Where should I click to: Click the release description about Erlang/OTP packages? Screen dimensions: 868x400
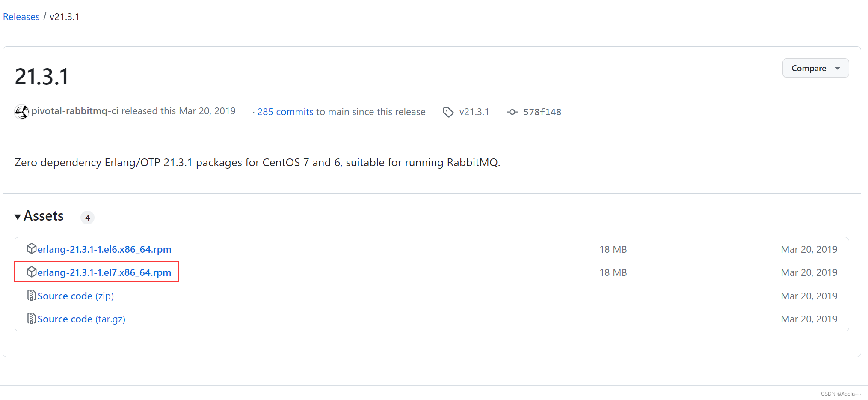(257, 163)
